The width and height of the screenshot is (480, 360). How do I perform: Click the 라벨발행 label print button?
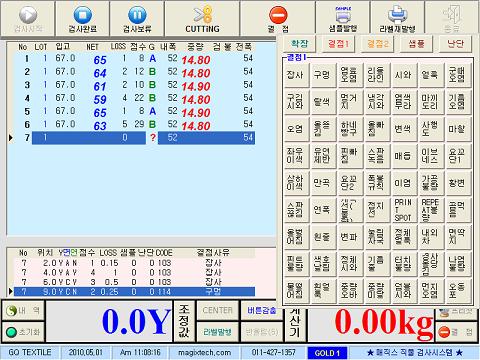tap(217, 332)
